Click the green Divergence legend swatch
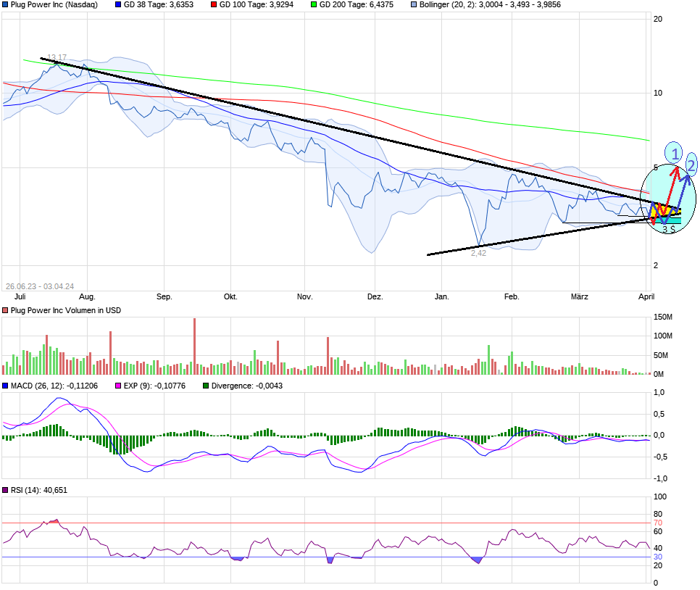This screenshot has height=590, width=700. 206,386
